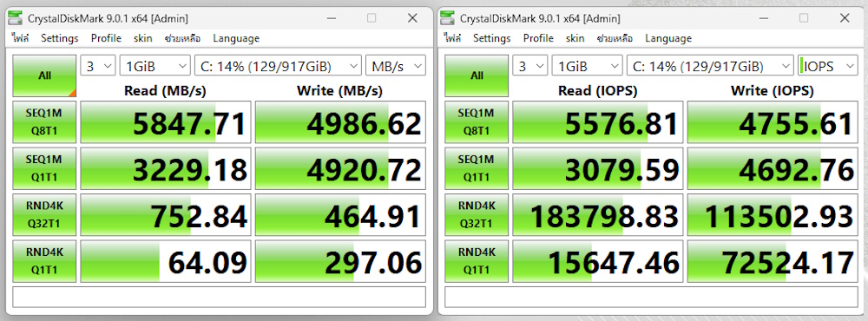Click read result 752.84
Viewport: 868px width, 321px height.
click(166, 215)
